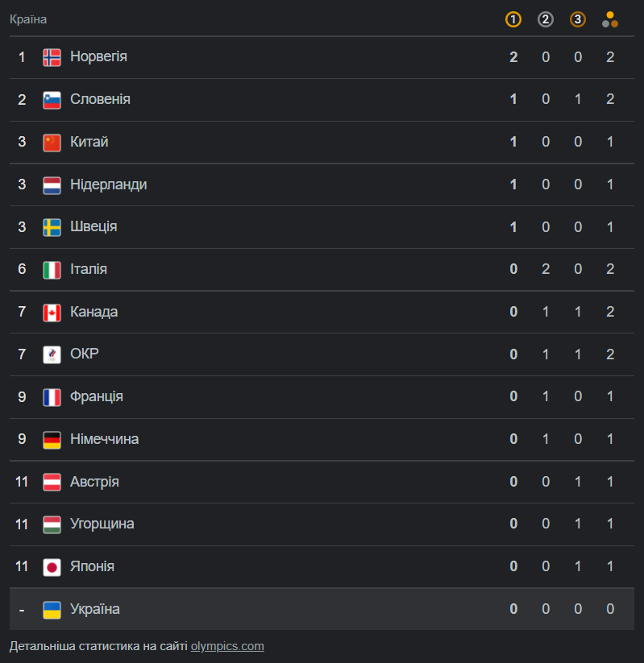
Task: Select the Франція row name
Action: point(97,396)
